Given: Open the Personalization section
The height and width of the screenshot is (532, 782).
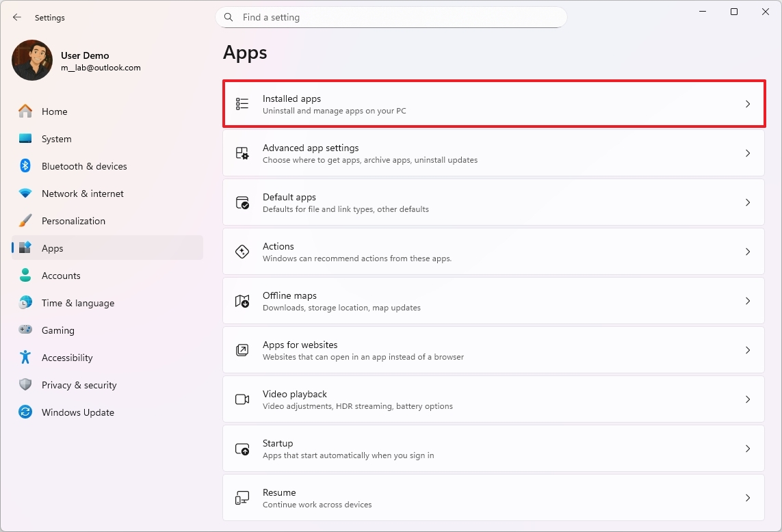Looking at the screenshot, I should click(x=73, y=220).
